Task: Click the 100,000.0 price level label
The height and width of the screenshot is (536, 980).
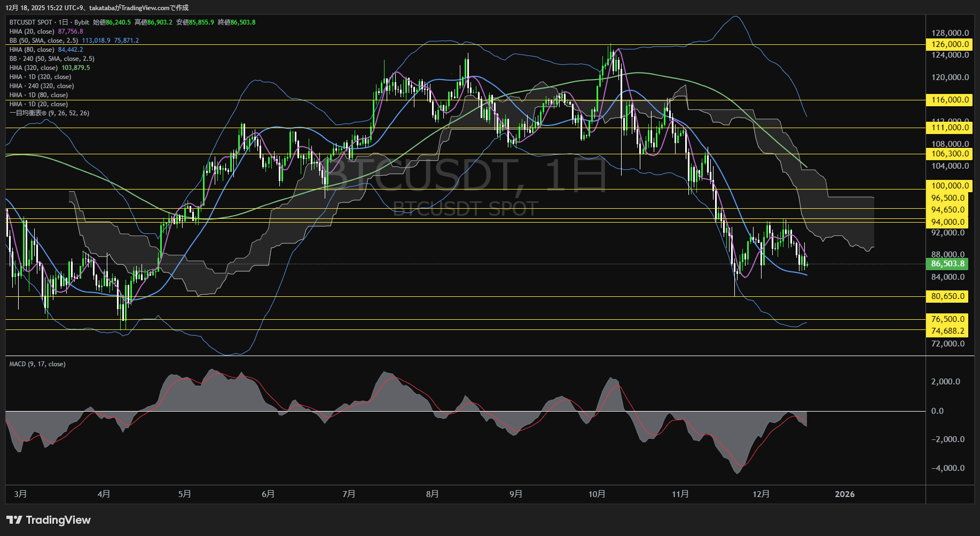Action: click(950, 186)
